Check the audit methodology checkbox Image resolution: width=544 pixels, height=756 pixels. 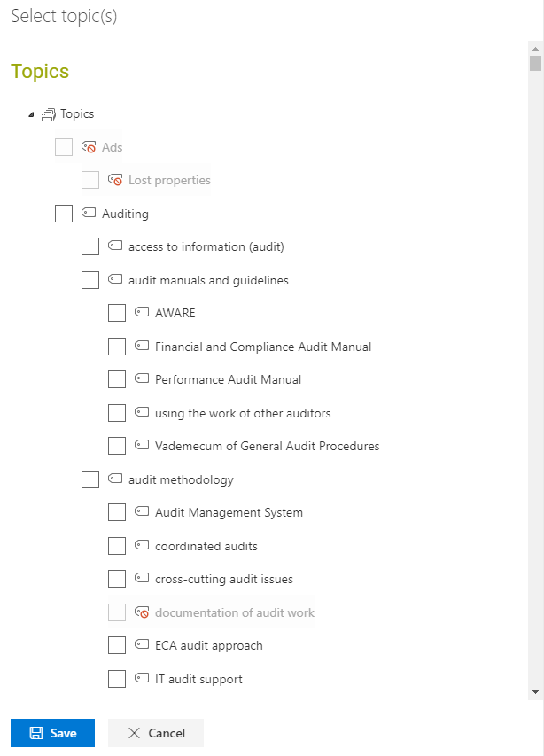pyautogui.click(x=90, y=479)
